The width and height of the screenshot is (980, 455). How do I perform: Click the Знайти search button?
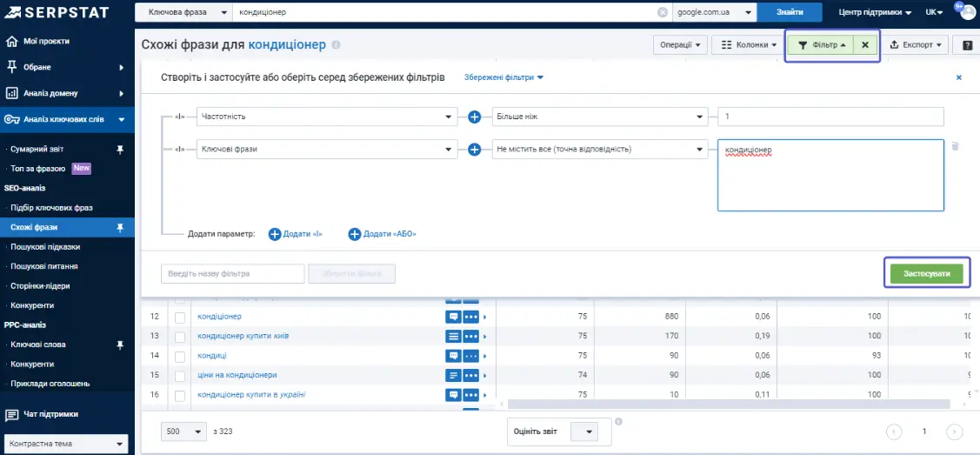click(790, 12)
